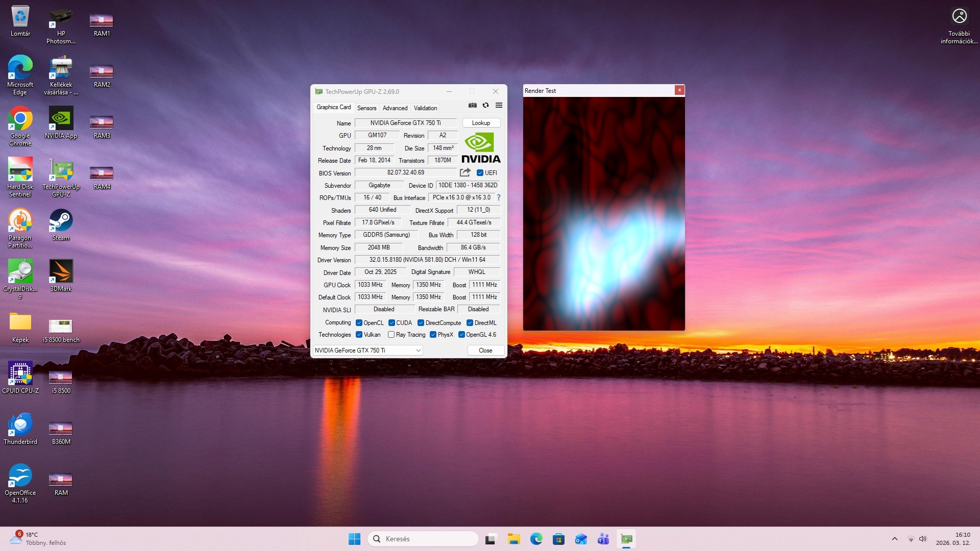
Task: Click the taskbar Keresés search field
Action: [423, 539]
